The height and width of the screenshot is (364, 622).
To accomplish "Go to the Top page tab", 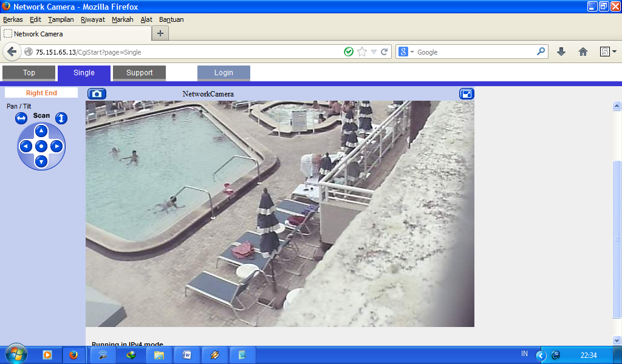I will pos(29,73).
